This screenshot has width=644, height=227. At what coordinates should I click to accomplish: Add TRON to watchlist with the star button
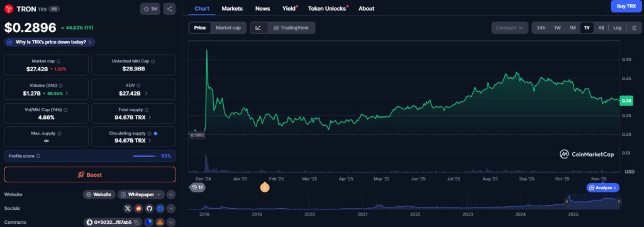click(x=150, y=9)
